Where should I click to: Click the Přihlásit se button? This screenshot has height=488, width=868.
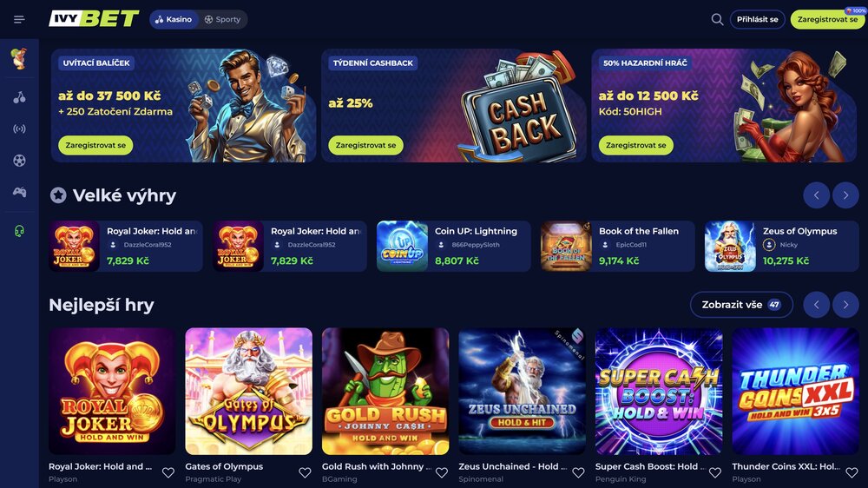pyautogui.click(x=757, y=19)
